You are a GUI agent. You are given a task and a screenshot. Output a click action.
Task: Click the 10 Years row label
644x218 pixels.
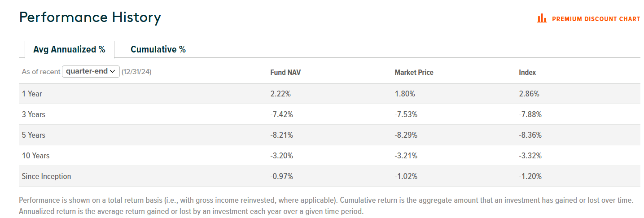coord(35,156)
